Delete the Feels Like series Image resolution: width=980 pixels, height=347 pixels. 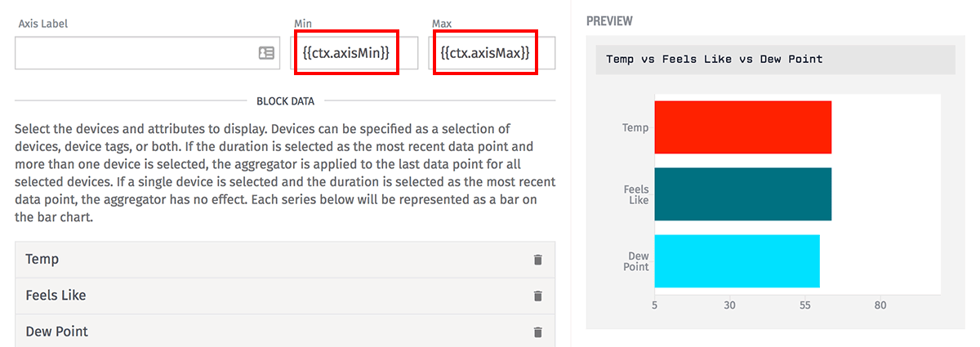tap(537, 296)
